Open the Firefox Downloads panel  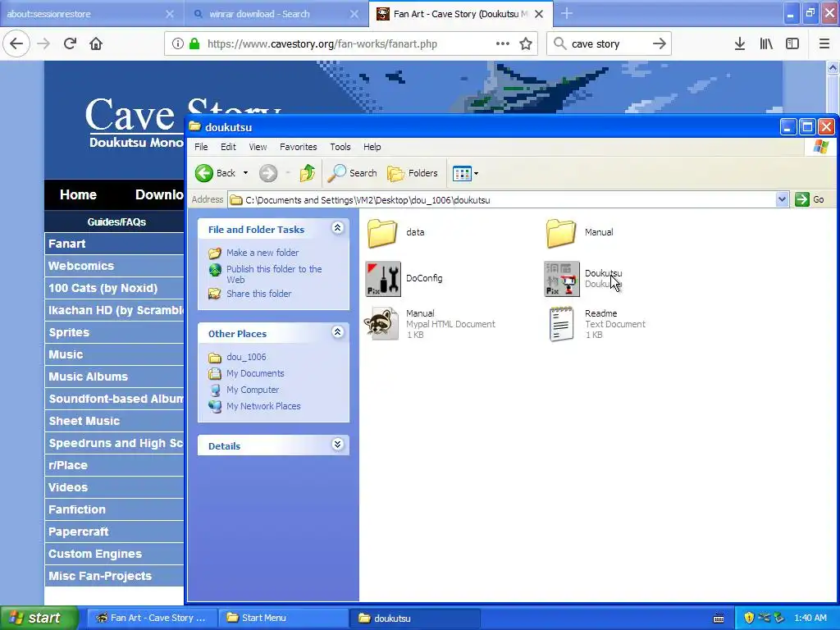pos(740,43)
